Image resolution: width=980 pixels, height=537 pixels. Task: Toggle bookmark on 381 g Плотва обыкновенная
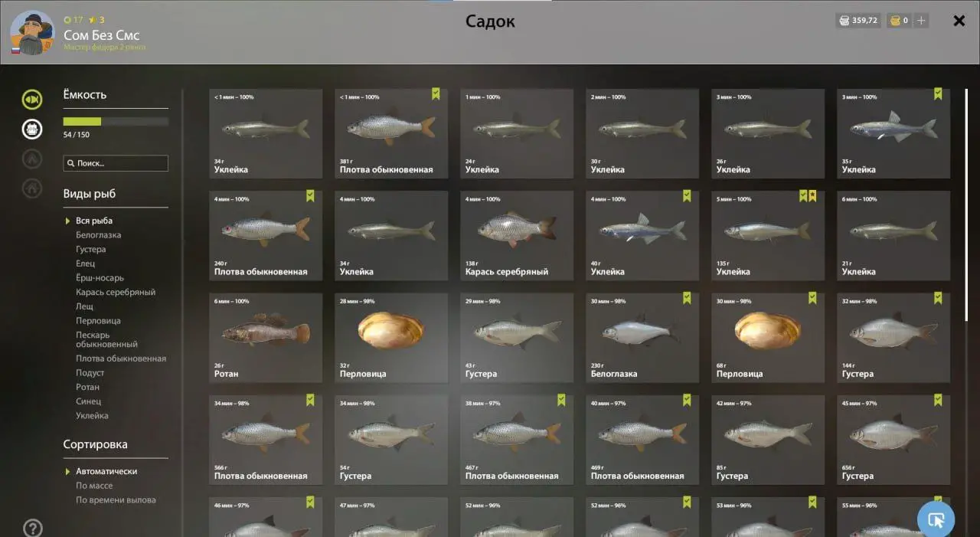(436, 94)
